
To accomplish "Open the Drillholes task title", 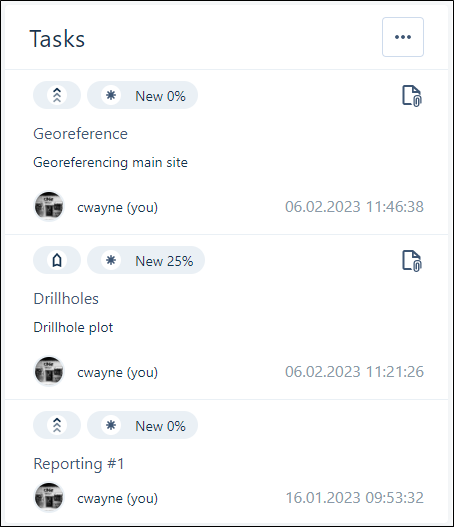I will [66, 298].
